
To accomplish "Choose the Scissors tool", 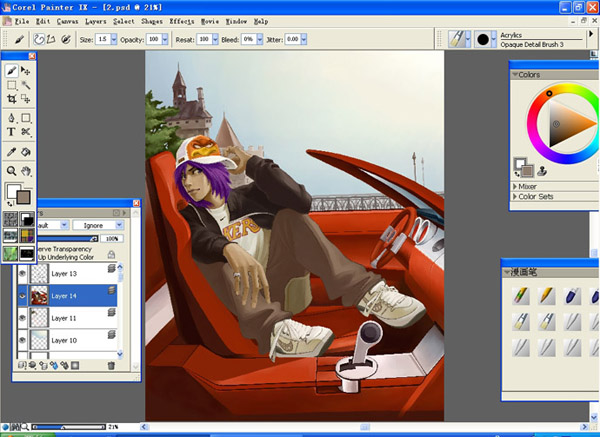I will pos(26,131).
